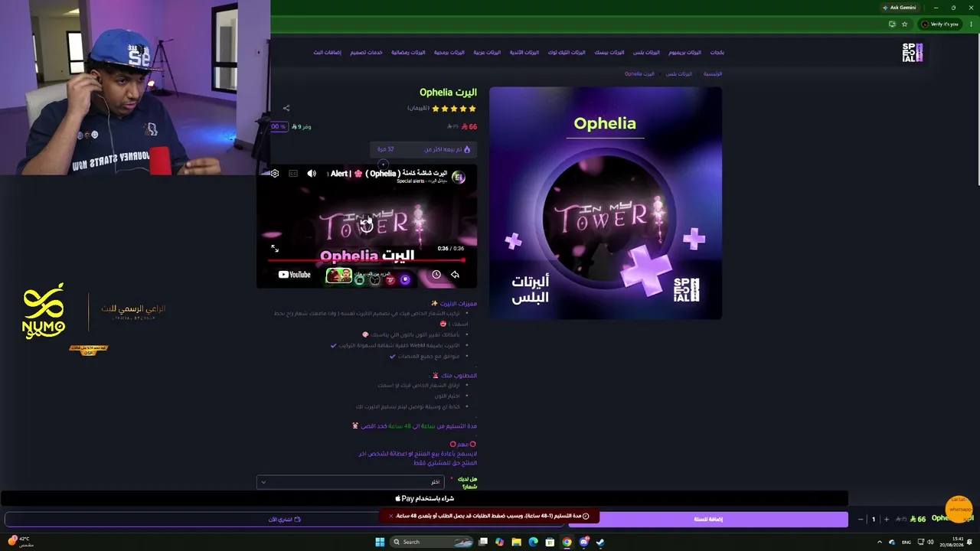Click the اشتري الآن buy now button

[x=285, y=519]
